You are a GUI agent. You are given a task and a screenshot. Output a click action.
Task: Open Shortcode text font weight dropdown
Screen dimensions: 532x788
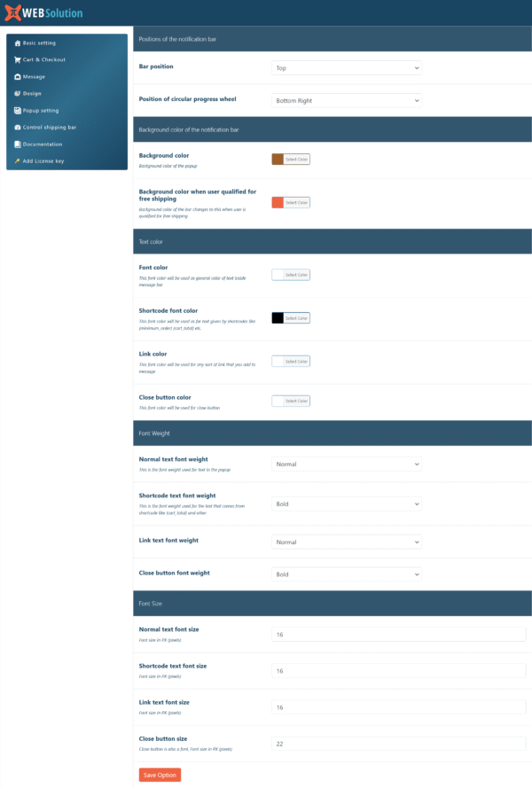[346, 503]
